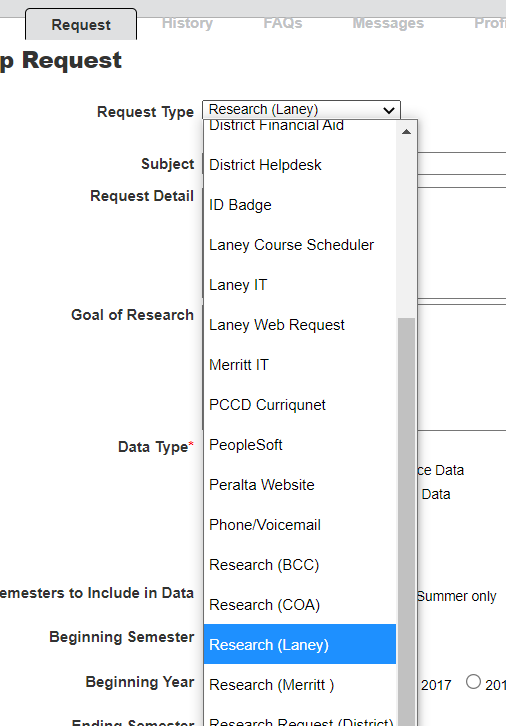Switch to the History tab
This screenshot has width=506, height=726.
click(x=187, y=23)
